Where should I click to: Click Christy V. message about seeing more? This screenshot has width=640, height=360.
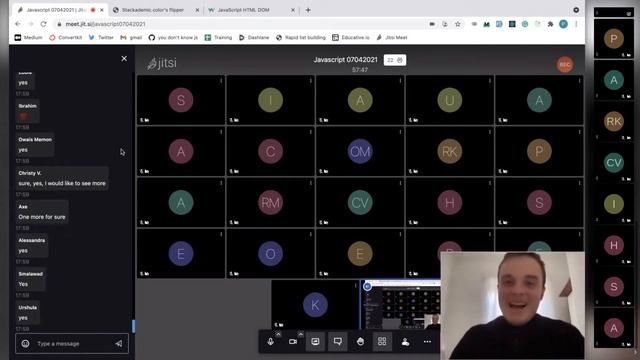pyautogui.click(x=62, y=178)
